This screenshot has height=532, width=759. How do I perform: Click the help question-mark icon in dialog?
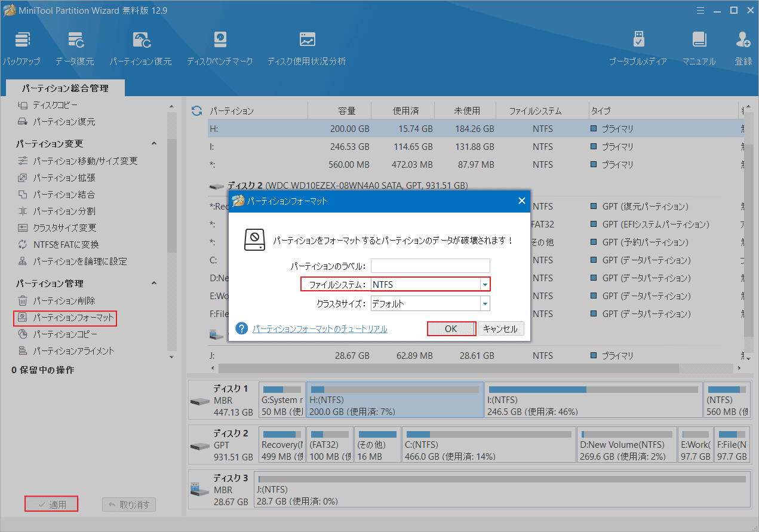coord(242,328)
